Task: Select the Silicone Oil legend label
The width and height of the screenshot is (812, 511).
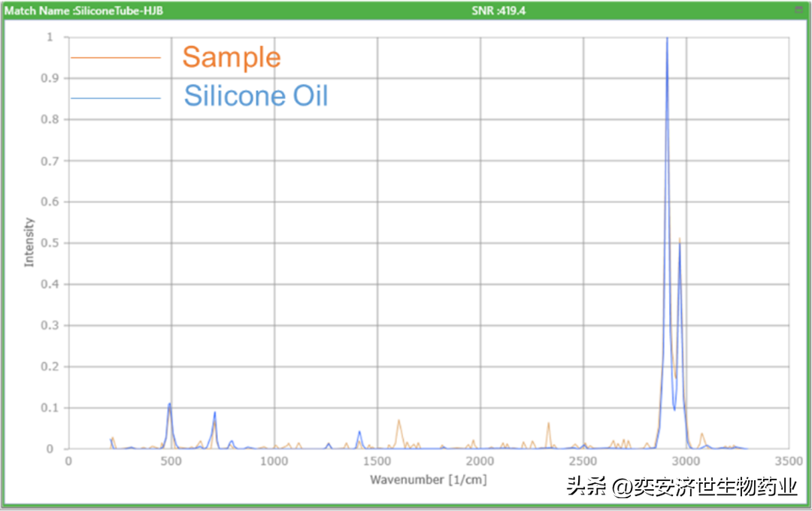Action: [256, 96]
